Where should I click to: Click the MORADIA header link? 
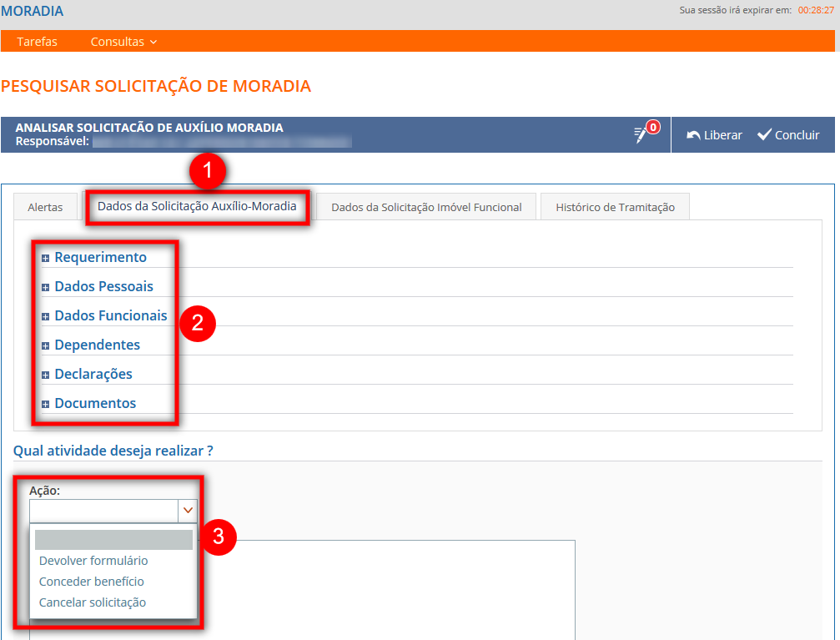click(x=33, y=12)
